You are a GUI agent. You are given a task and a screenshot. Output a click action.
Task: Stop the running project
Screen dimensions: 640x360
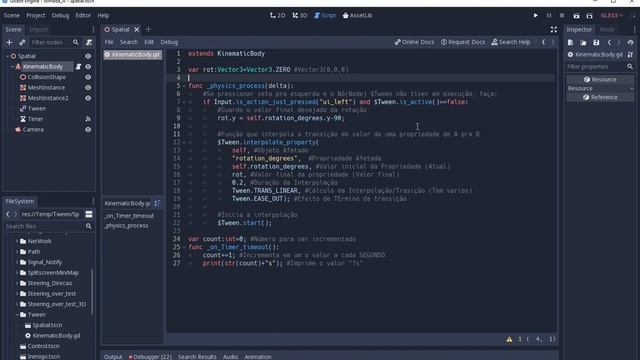[562, 16]
